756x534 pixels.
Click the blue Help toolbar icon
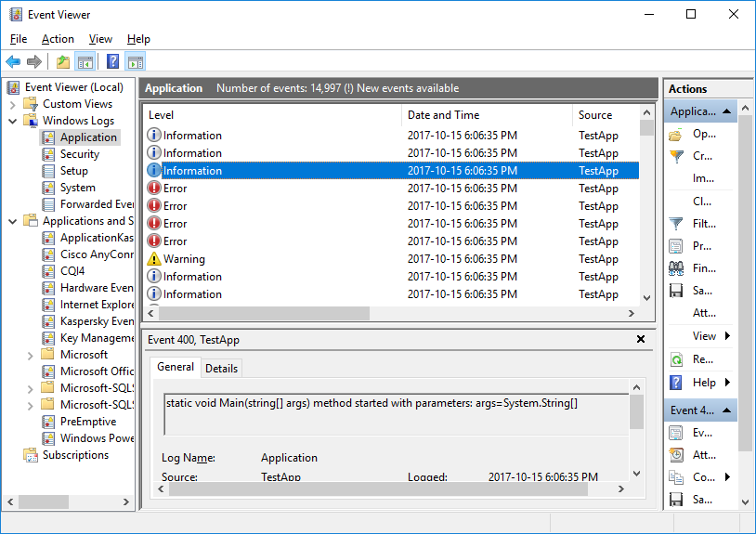(x=112, y=61)
